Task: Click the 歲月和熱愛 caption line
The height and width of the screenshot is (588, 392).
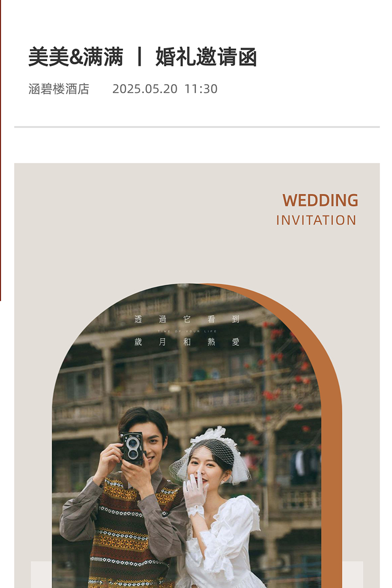Action: 187,342
